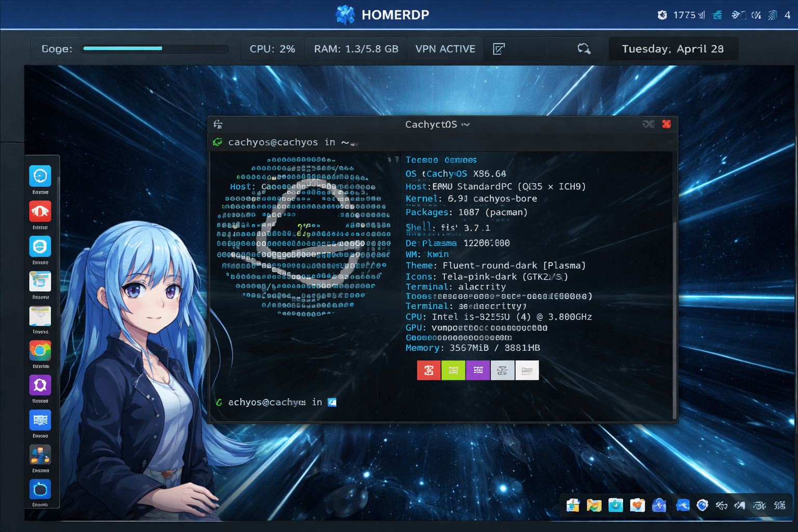Toggle the VPN ACTIVE indicator
The height and width of the screenshot is (532, 798).
pos(445,49)
